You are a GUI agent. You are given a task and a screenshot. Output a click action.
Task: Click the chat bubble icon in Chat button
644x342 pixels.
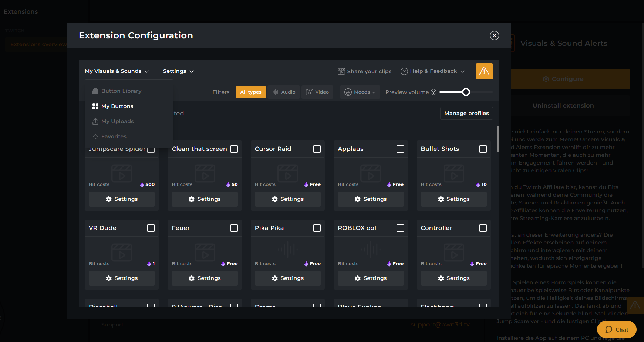[609, 329]
